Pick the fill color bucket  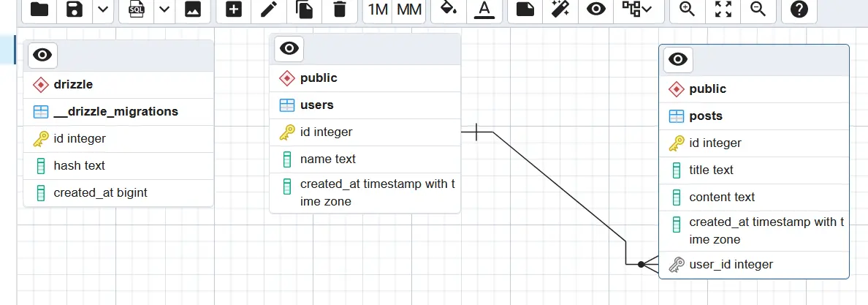pyautogui.click(x=449, y=10)
